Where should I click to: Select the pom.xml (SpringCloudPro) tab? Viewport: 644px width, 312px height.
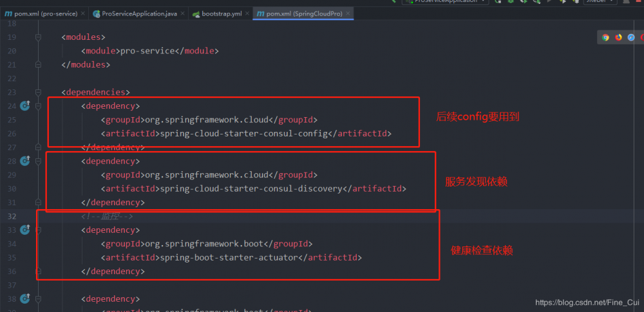[x=304, y=14]
